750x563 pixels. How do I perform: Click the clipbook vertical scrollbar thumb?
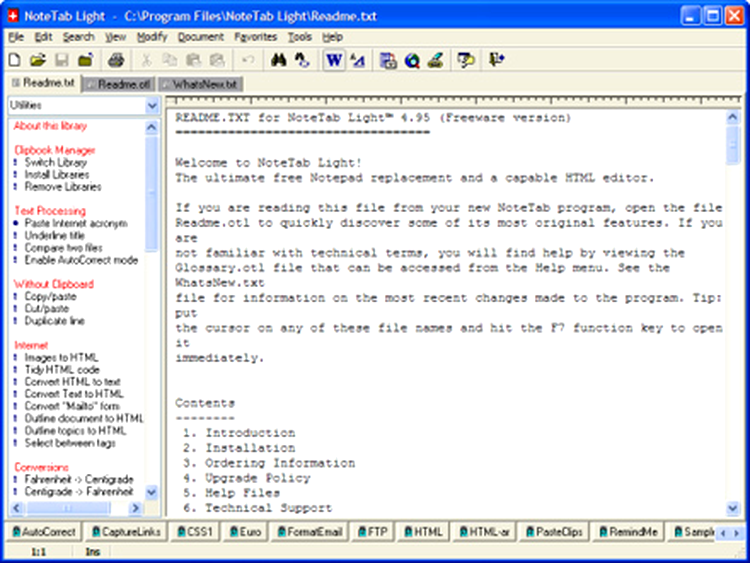(x=151, y=193)
